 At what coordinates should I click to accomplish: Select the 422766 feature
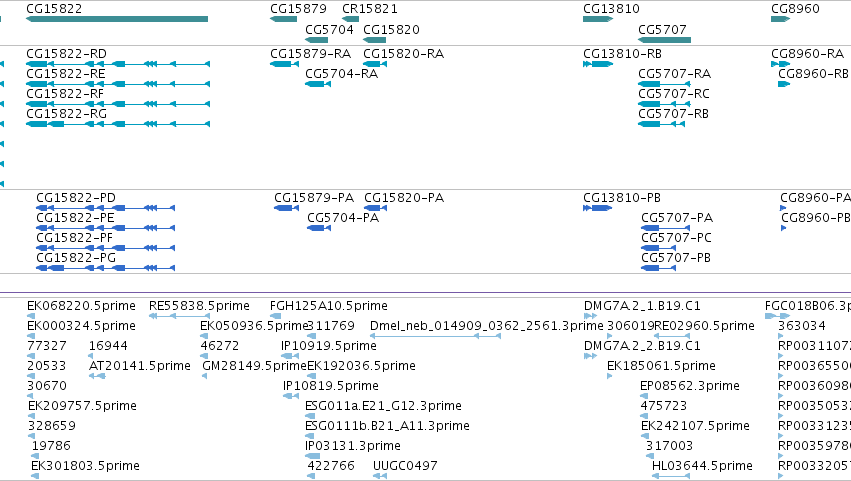(x=311, y=476)
